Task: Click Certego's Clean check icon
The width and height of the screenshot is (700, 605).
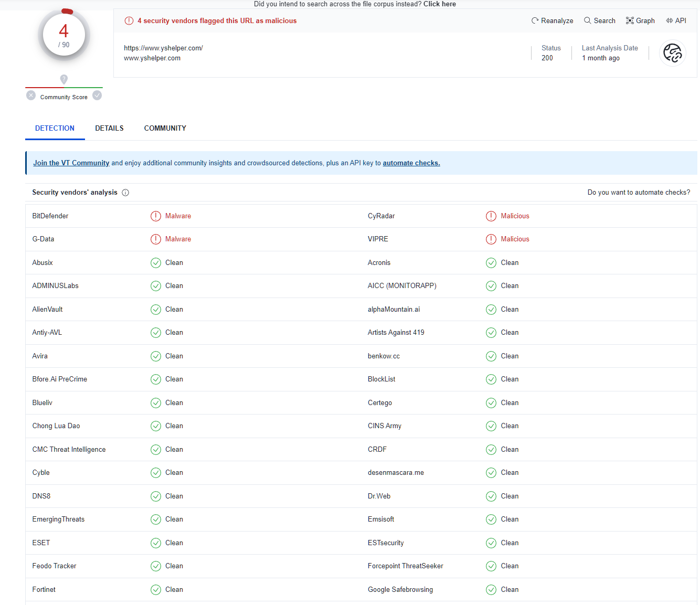Action: point(491,403)
